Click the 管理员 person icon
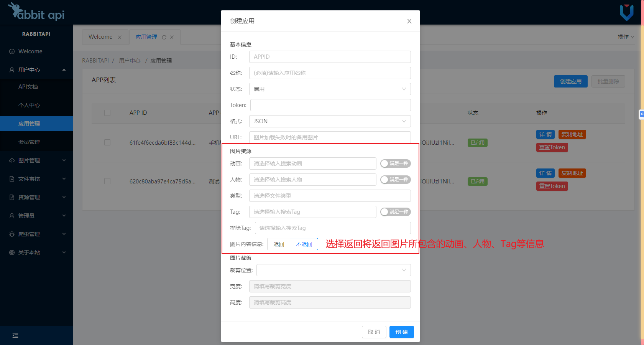This screenshot has width=644, height=345. (x=12, y=216)
